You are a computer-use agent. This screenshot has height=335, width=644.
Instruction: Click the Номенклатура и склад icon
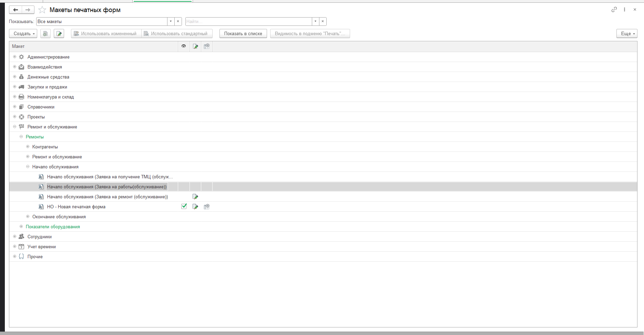pyautogui.click(x=21, y=97)
